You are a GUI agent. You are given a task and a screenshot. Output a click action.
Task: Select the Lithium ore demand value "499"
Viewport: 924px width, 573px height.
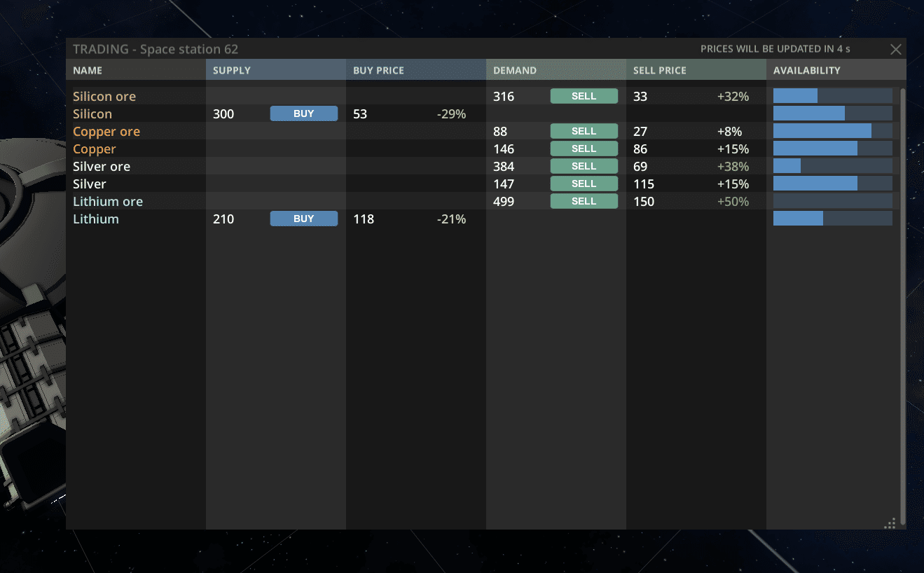(504, 202)
